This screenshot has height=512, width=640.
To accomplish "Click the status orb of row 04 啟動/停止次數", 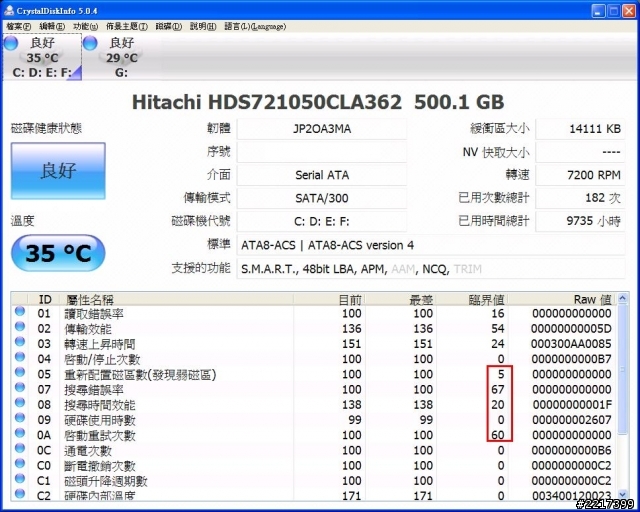I will pyautogui.click(x=20, y=357).
